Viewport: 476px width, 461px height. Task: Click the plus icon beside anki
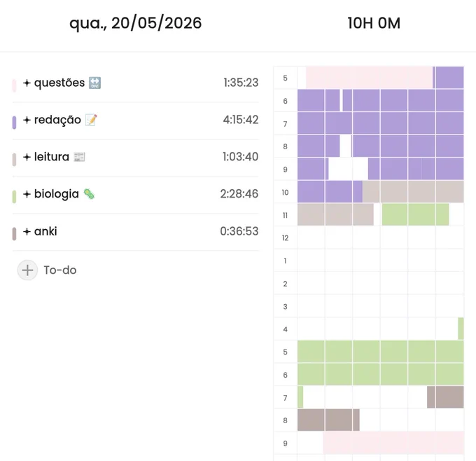tap(27, 232)
